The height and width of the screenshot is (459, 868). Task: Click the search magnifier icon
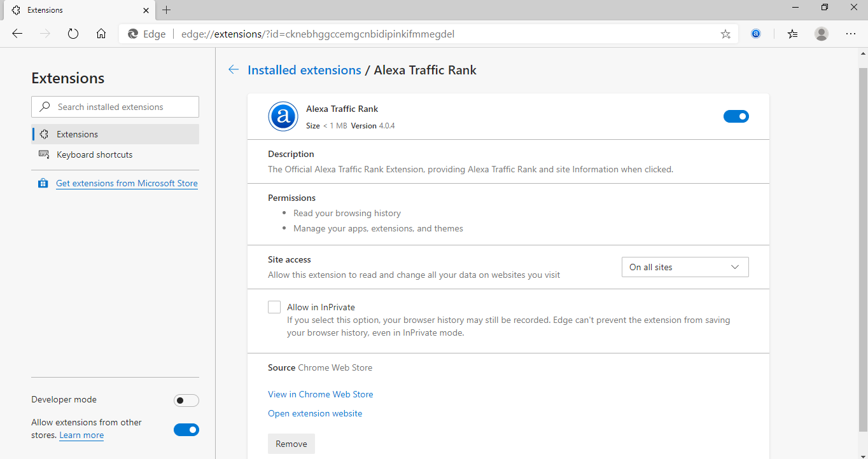45,107
